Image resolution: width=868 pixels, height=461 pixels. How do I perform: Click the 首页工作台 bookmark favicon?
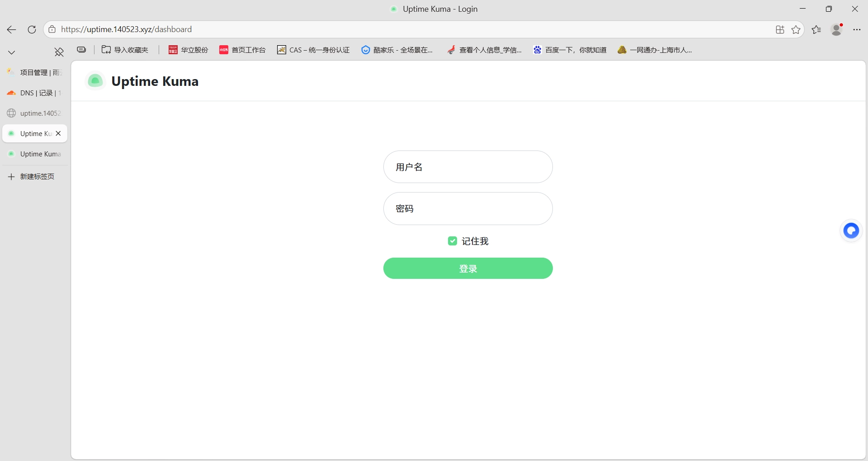pos(223,50)
